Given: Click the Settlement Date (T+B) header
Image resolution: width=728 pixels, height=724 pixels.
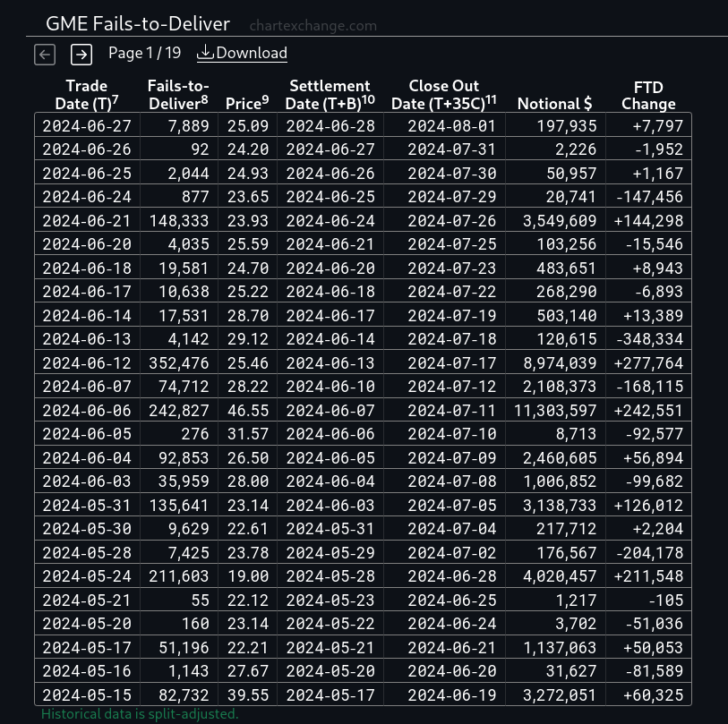Looking at the screenshot, I should point(330,95).
